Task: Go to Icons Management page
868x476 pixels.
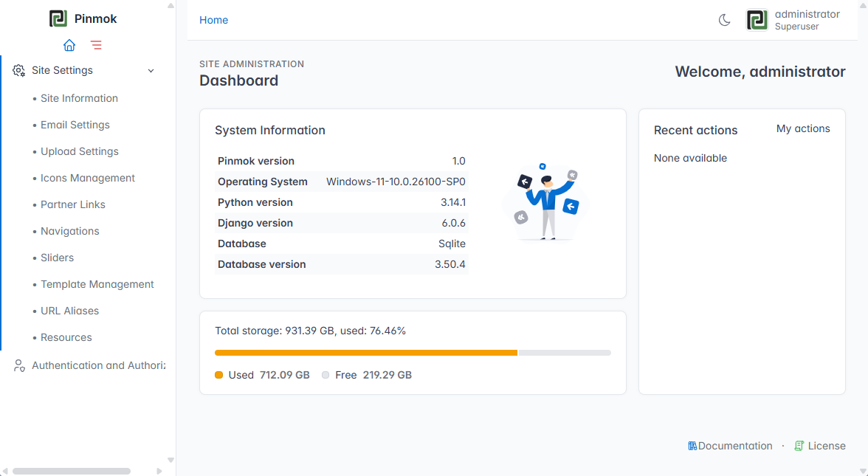Action: tap(87, 179)
